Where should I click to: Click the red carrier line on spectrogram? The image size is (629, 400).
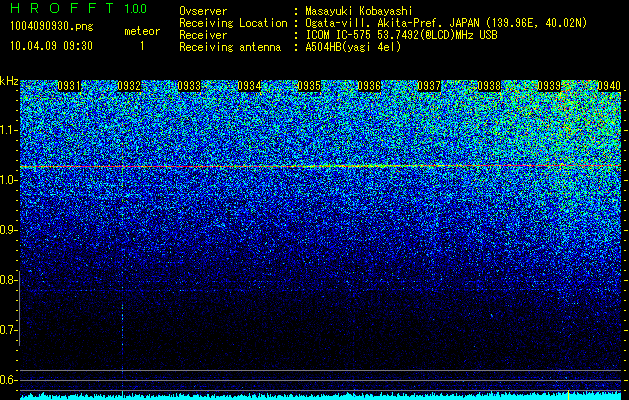point(321,166)
